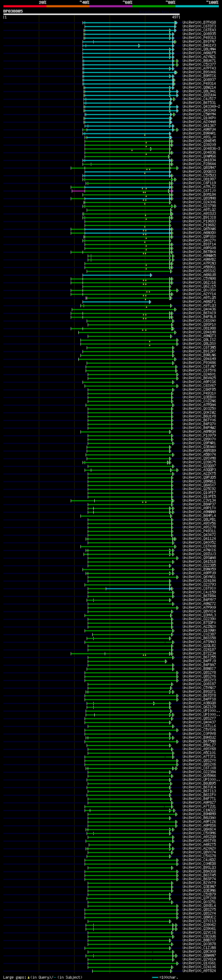Click last hit UniRef100_A9T824

[199, 971]
